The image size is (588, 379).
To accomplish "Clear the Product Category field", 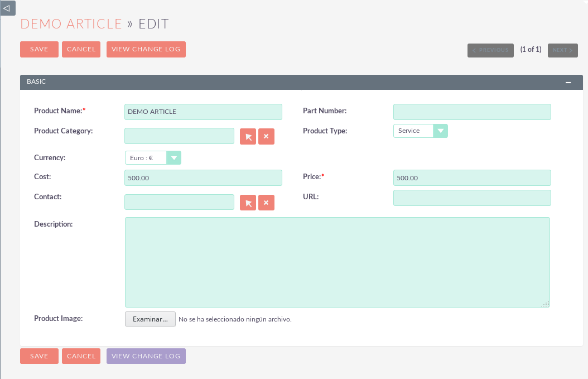I will pos(266,136).
